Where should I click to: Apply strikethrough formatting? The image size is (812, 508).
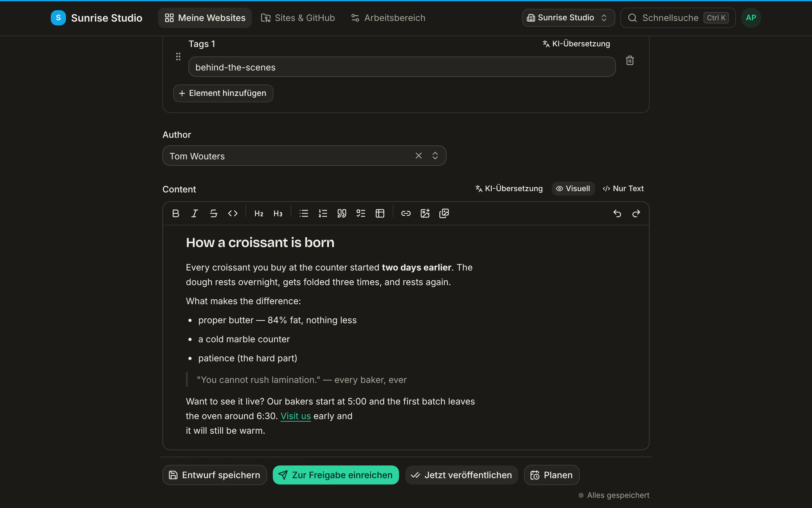pos(214,213)
